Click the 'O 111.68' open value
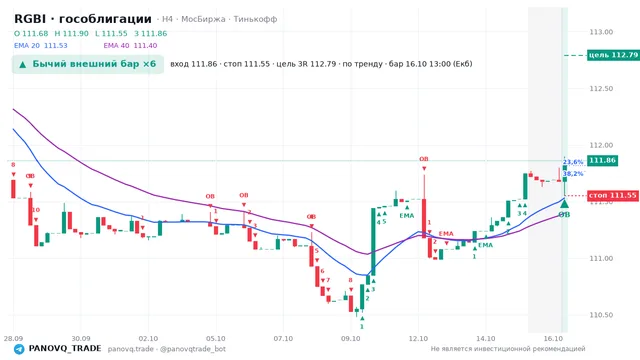The width and height of the screenshot is (640, 360). (31, 33)
